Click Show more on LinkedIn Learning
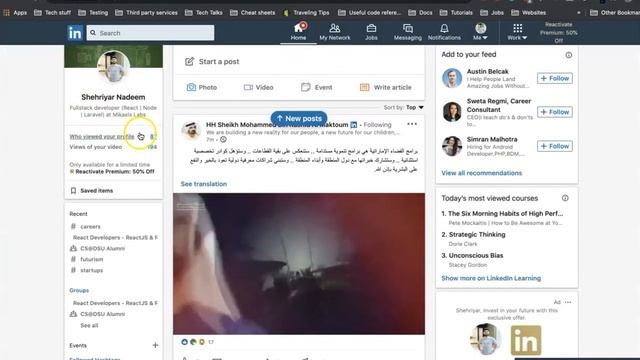Image resolution: width=640 pixels, height=360 pixels. coord(491,278)
